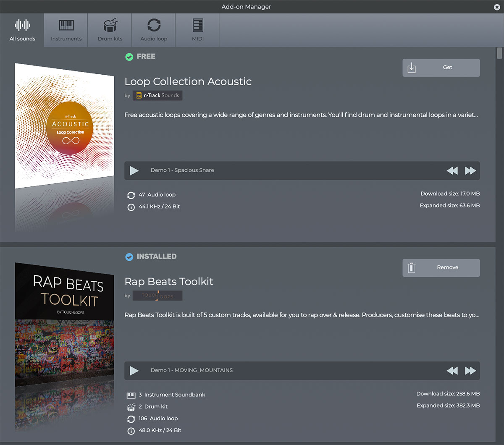Click the blue INSTALLED checkmark badge
504x445 pixels.
129,257
